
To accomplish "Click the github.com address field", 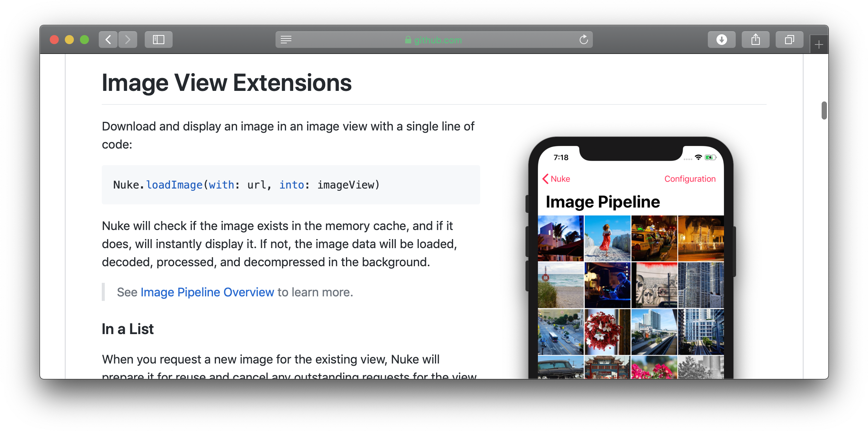I will click(434, 40).
